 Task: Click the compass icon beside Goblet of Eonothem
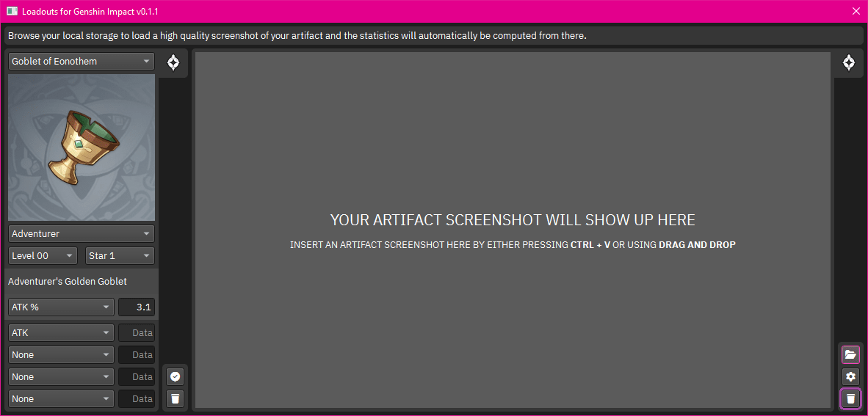pos(173,63)
